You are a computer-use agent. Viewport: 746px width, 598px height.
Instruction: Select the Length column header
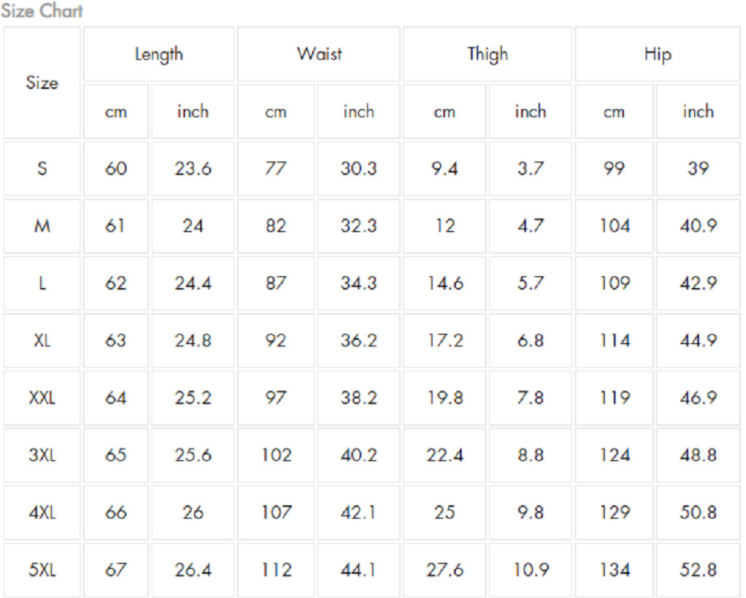point(159,54)
